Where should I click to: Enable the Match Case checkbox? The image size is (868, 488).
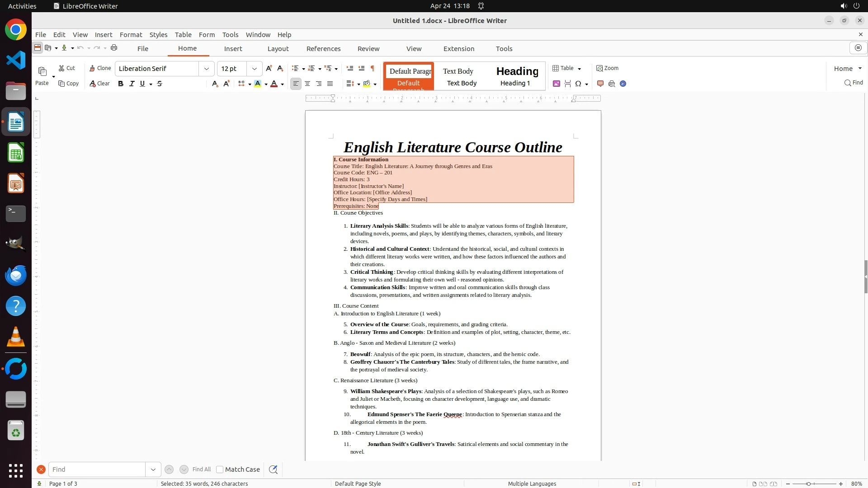[x=220, y=469]
